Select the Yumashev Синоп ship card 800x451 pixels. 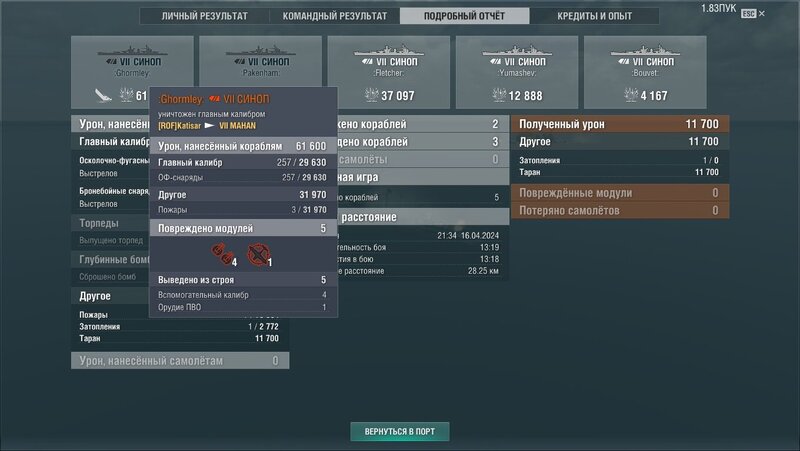517,72
